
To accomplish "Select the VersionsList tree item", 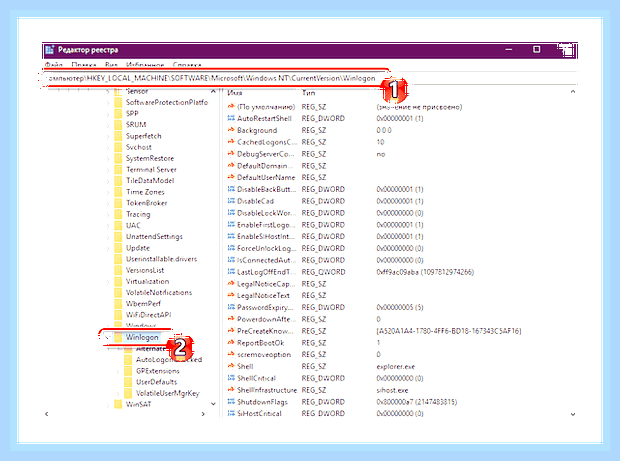I will click(x=145, y=270).
